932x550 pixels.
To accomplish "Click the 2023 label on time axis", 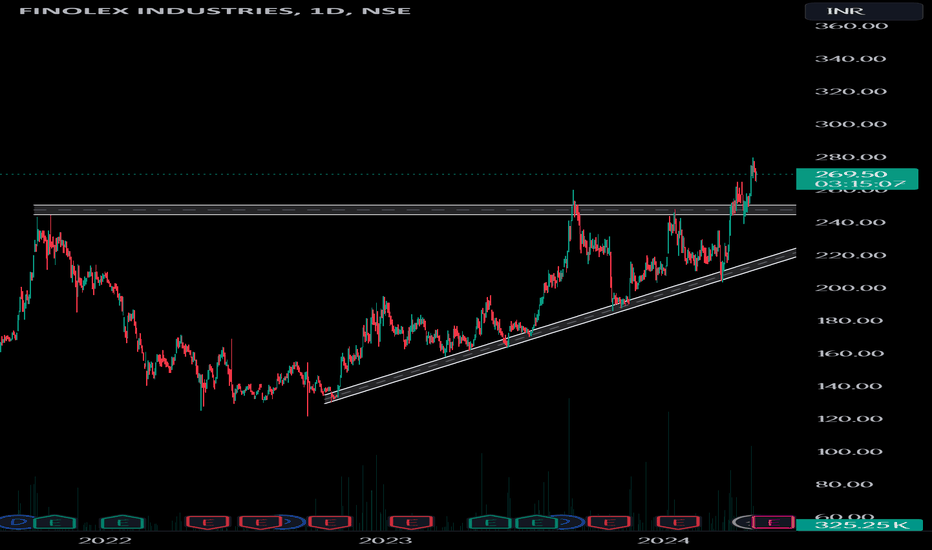I will [x=385, y=540].
